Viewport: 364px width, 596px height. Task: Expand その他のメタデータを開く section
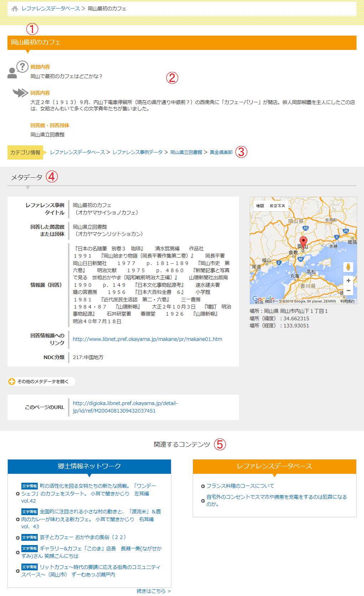pyautogui.click(x=43, y=382)
